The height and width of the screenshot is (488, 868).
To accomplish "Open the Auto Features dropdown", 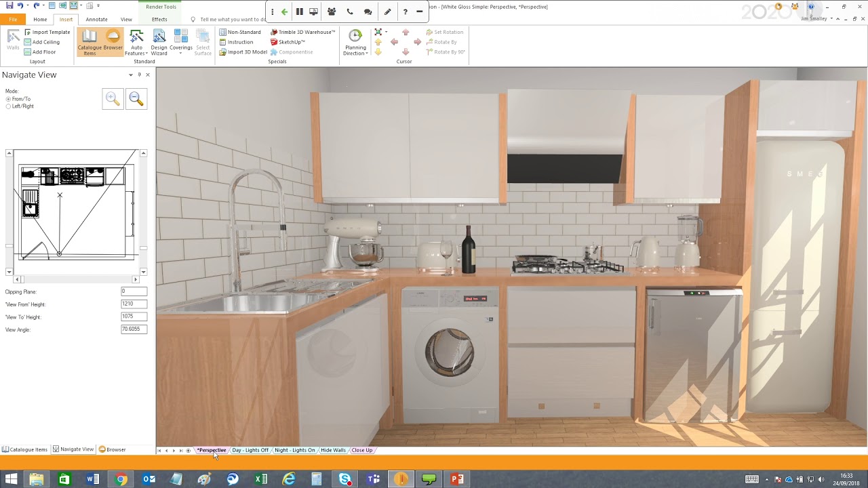I will tap(136, 42).
